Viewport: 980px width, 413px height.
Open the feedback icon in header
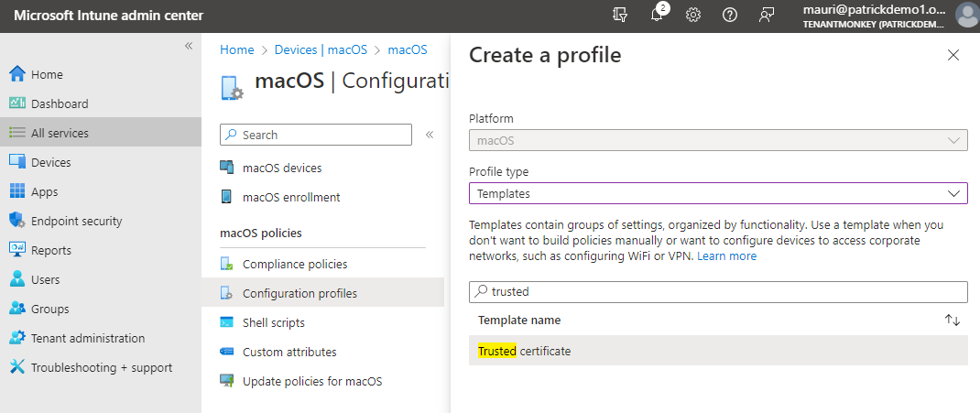click(x=767, y=16)
